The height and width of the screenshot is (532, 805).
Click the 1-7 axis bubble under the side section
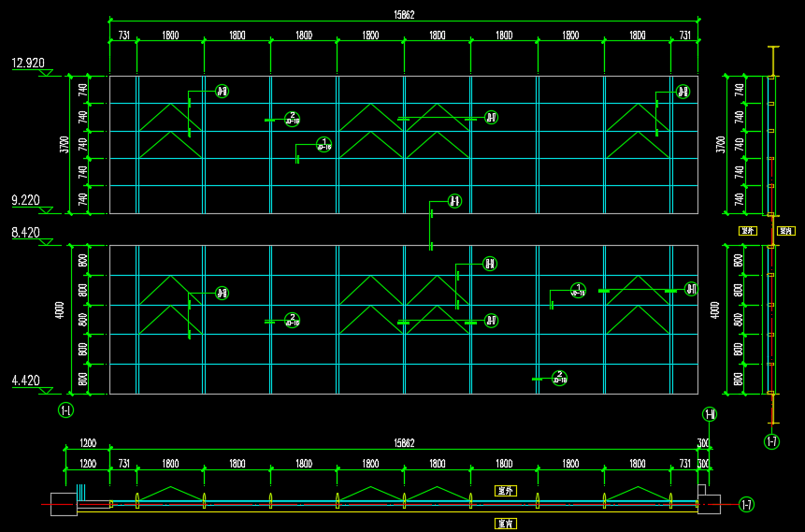[771, 441]
